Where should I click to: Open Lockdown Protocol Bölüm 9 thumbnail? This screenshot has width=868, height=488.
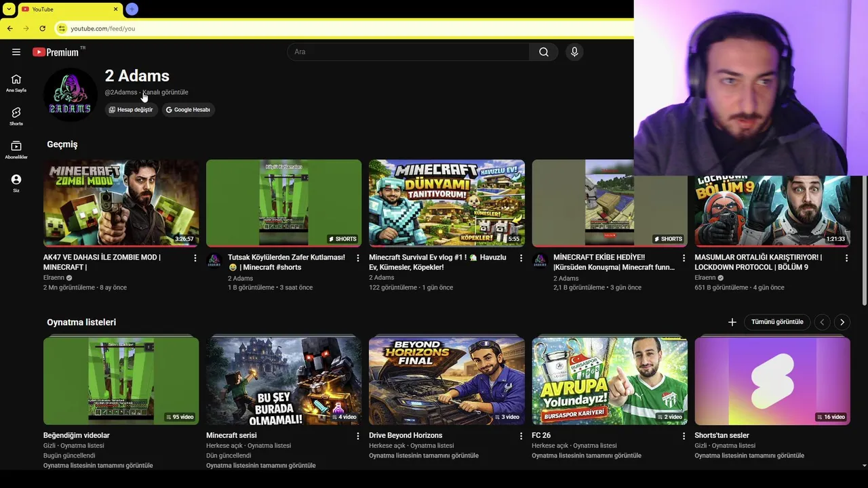tap(772, 211)
